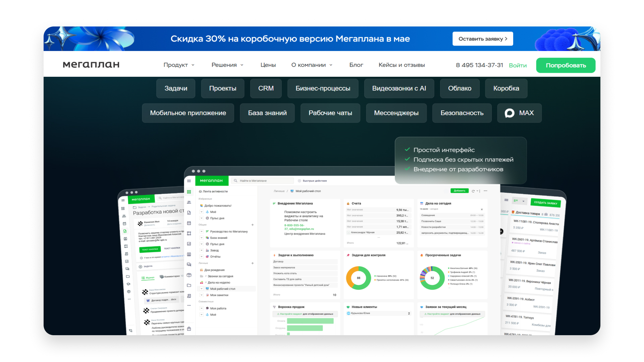Click Быстрые действия in the dashboard top bar
This screenshot has width=644, height=362.
point(312,181)
